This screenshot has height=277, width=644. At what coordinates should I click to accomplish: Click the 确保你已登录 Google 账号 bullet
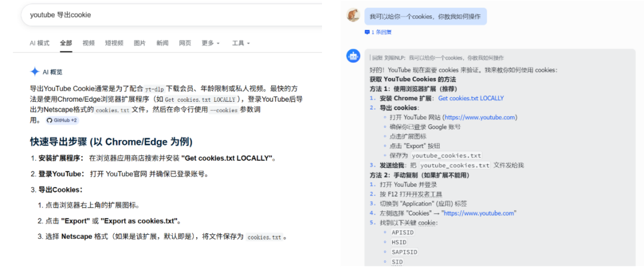coord(425,127)
